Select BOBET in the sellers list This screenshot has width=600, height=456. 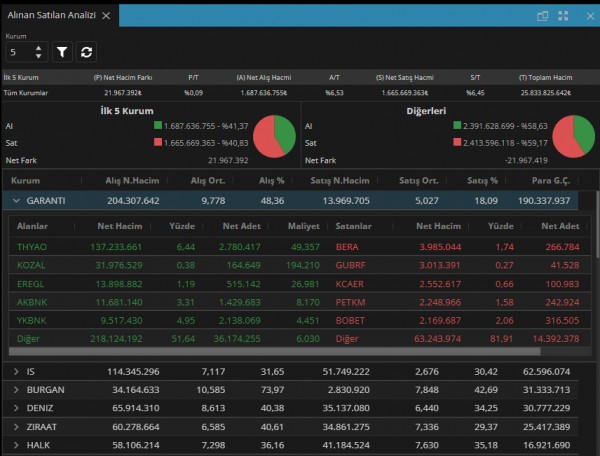pos(350,320)
